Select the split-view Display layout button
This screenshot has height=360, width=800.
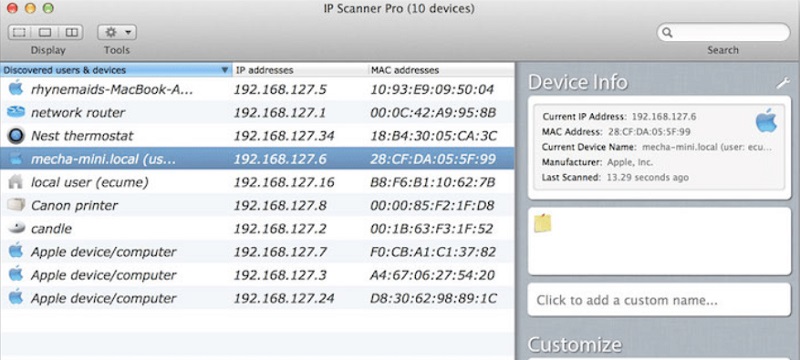point(71,33)
